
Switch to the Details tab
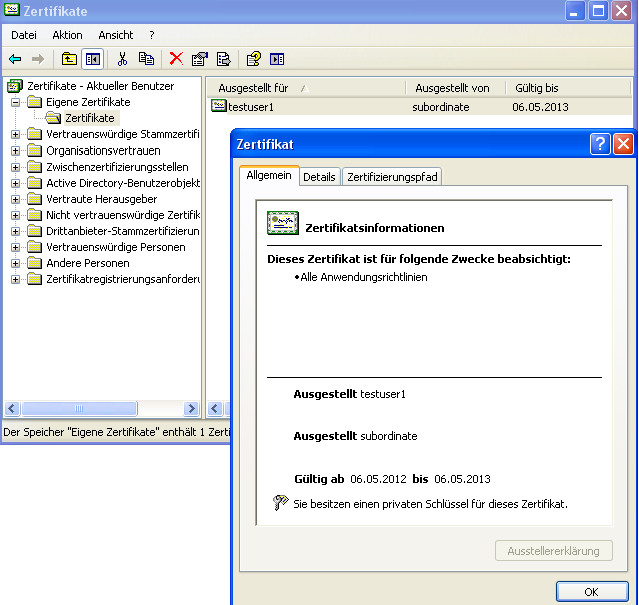tap(319, 177)
